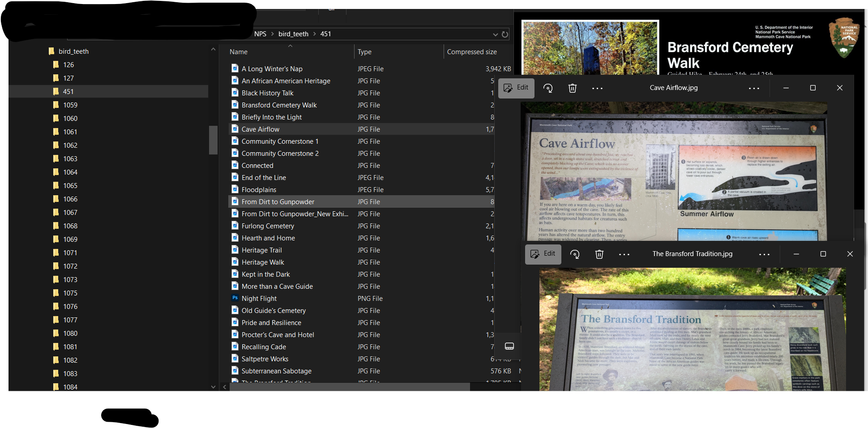Sort files by the Name column header
The width and height of the screenshot is (868, 428).
(239, 51)
